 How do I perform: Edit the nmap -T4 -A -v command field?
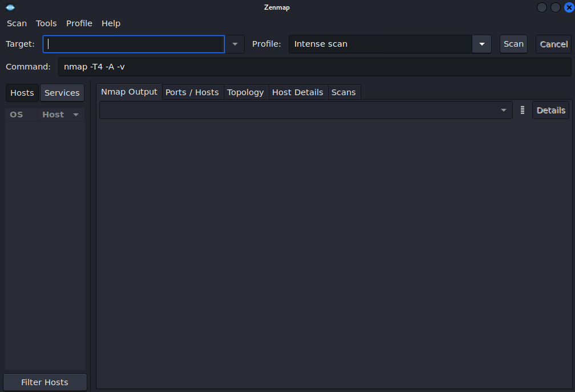coord(315,67)
